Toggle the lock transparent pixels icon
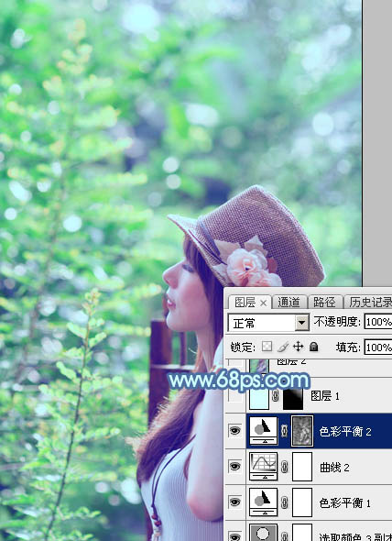 (x=267, y=347)
